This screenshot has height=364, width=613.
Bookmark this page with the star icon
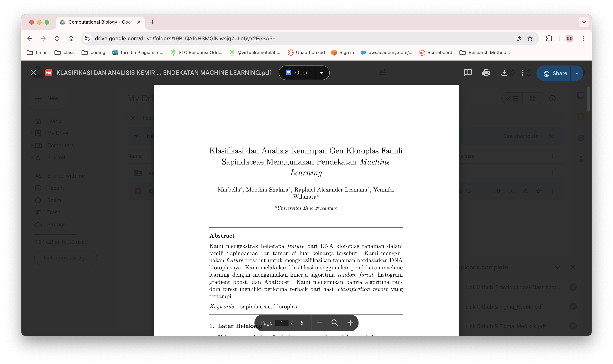click(x=530, y=38)
